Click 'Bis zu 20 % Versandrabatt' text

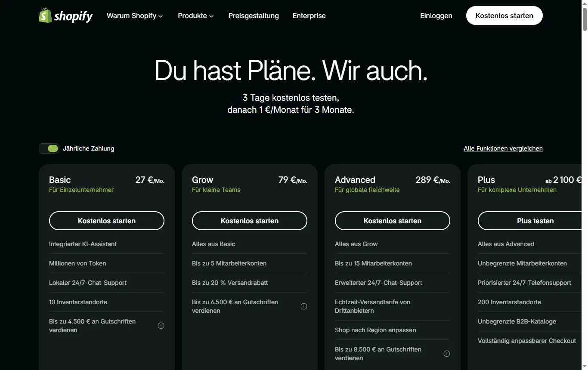[230, 283]
